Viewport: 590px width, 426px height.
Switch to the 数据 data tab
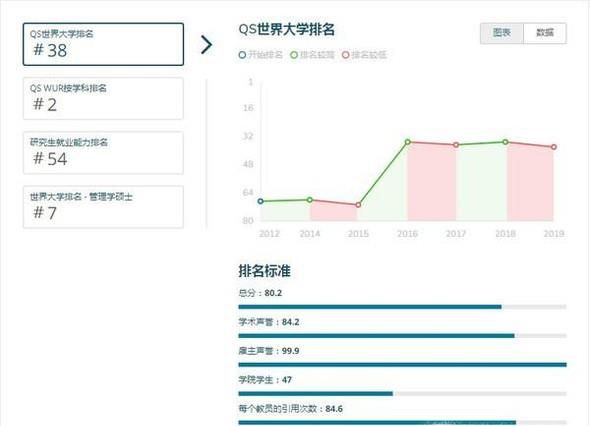point(545,33)
